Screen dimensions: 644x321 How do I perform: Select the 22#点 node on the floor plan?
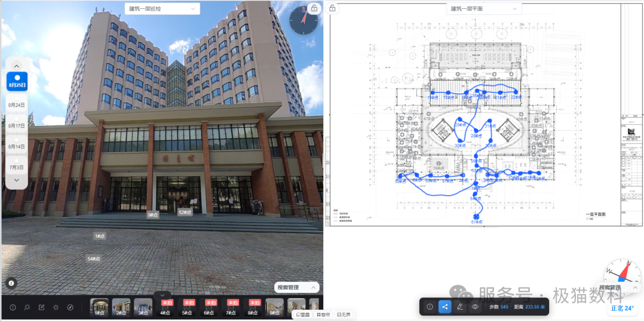tap(516, 92)
